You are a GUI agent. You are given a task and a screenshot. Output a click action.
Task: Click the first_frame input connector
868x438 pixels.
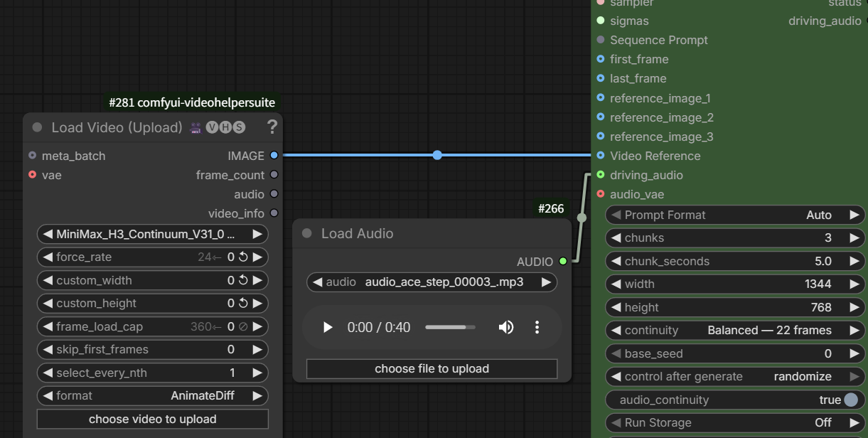click(x=601, y=59)
